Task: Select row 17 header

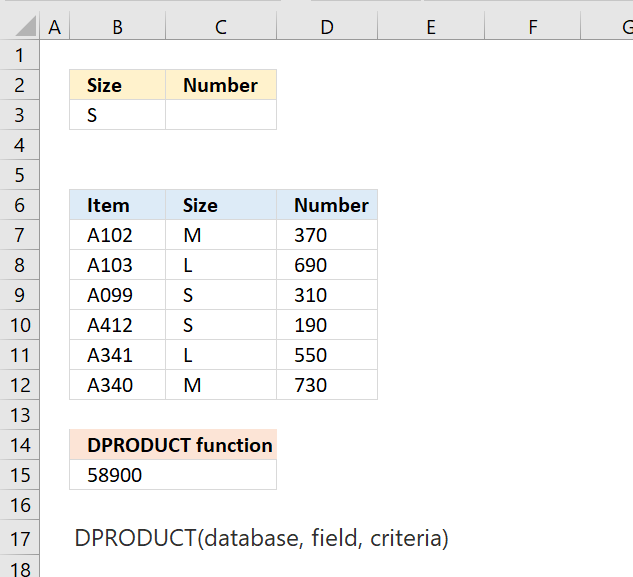Action: pos(19,539)
